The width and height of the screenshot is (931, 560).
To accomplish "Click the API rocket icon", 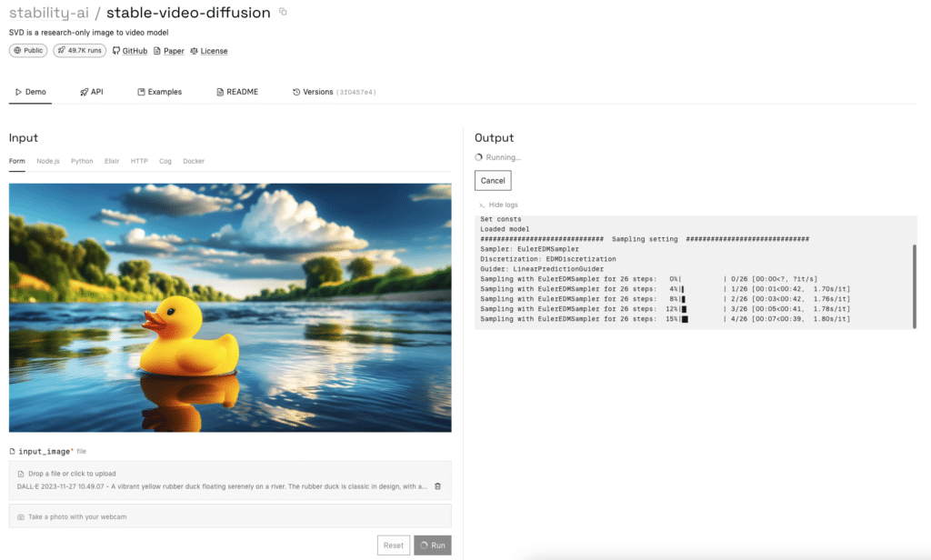I will click(84, 92).
